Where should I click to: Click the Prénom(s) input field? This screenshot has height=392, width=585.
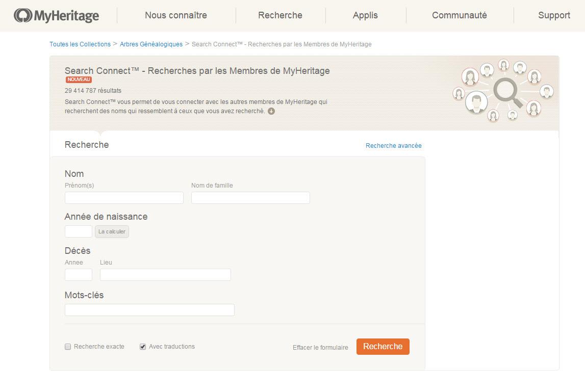[124, 198]
